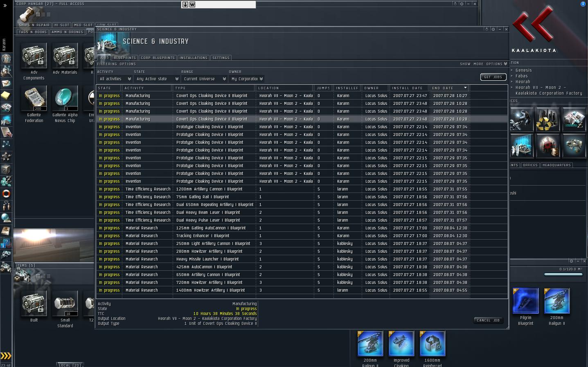Expand Show More Options filters
588x367 pixels.
[484, 64]
